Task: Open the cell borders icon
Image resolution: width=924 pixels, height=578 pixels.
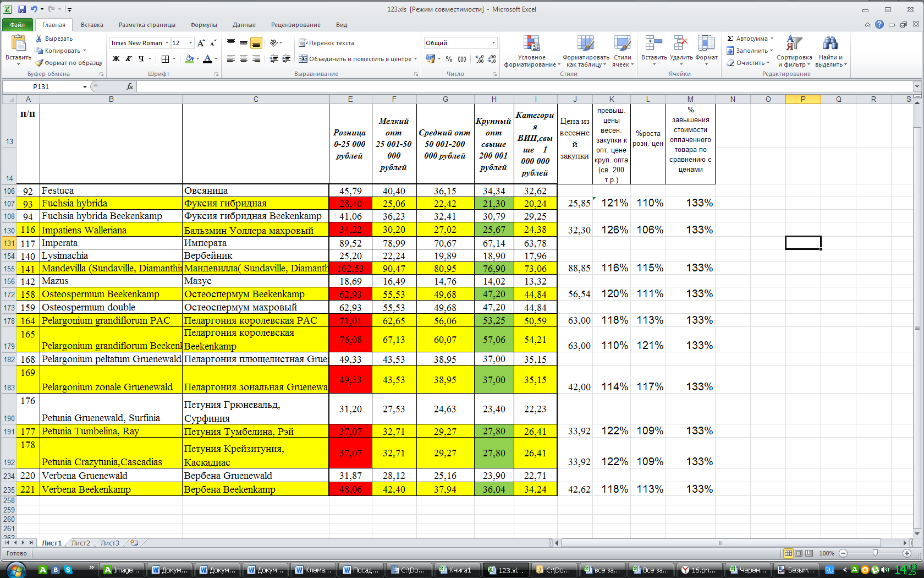Action: (165, 59)
